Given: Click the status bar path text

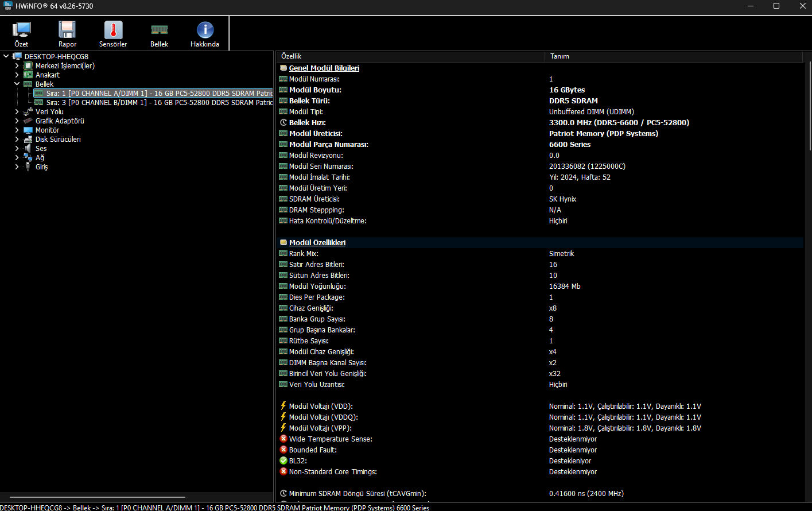Looking at the screenshot, I should pyautogui.click(x=215, y=508).
